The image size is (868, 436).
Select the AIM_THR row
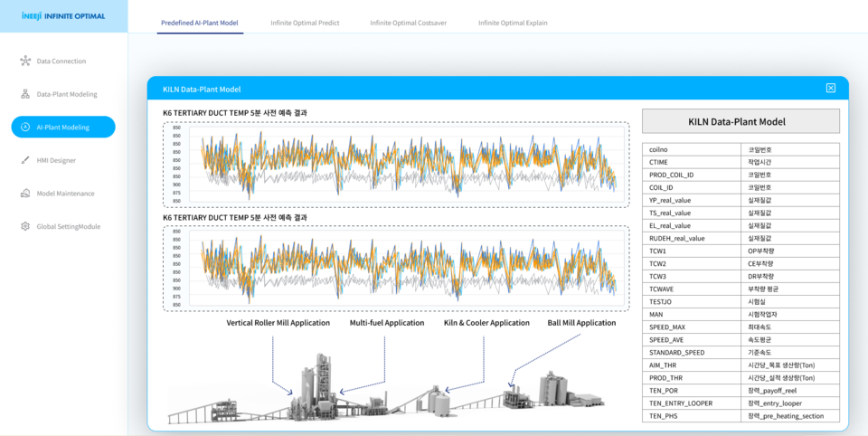[741, 365]
